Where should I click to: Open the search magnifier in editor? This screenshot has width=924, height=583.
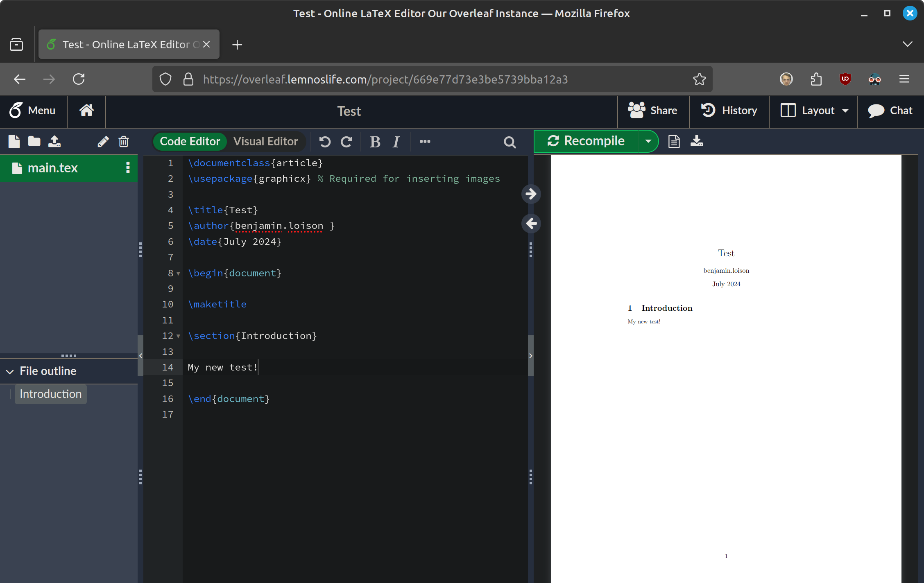click(x=510, y=142)
